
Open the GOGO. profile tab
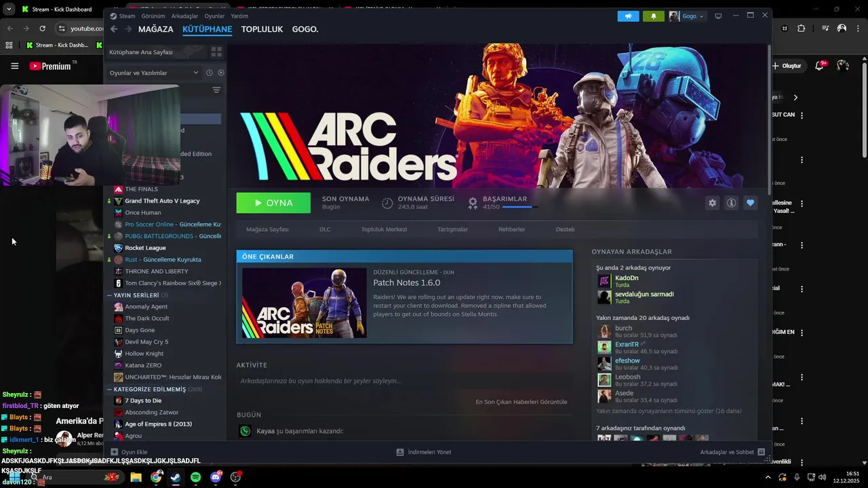pos(305,29)
